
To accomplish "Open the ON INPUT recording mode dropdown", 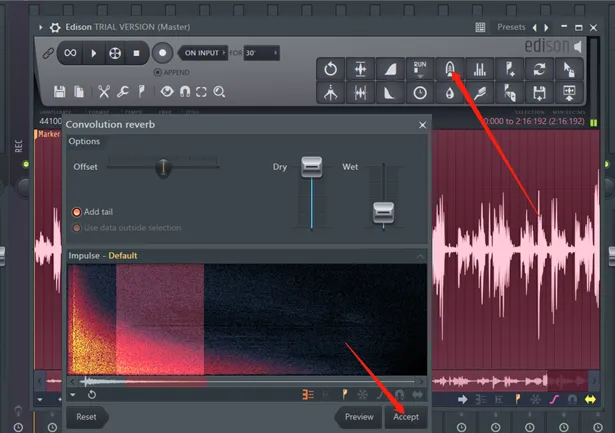I will [203, 53].
